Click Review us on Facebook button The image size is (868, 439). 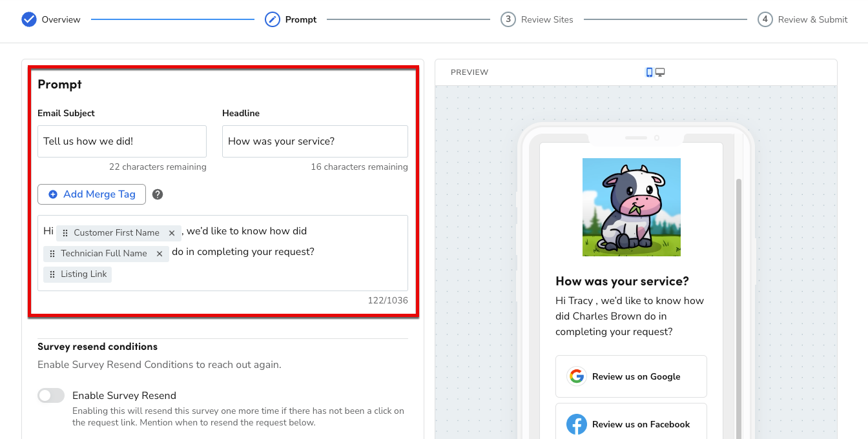631,424
